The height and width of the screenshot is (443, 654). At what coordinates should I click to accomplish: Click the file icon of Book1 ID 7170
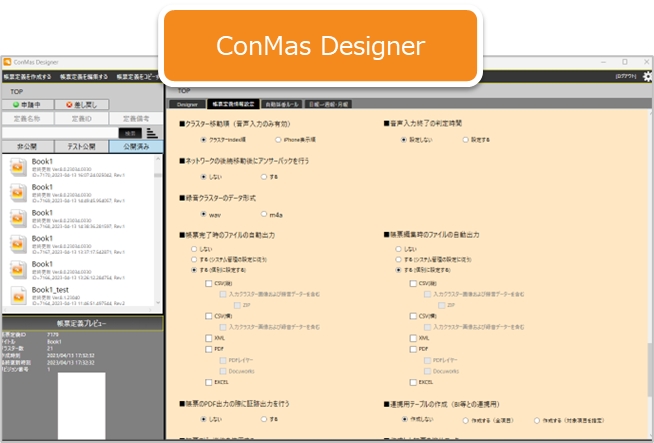point(18,167)
